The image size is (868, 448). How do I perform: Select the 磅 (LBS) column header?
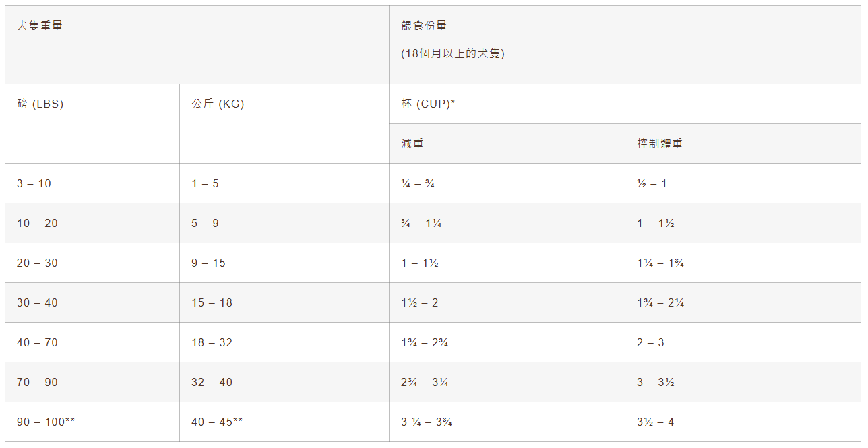(x=40, y=104)
